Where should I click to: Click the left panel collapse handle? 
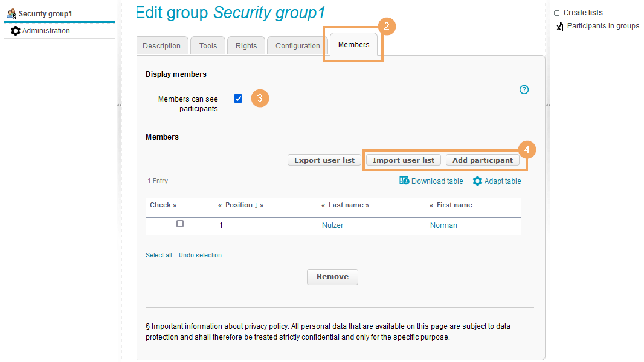click(119, 105)
